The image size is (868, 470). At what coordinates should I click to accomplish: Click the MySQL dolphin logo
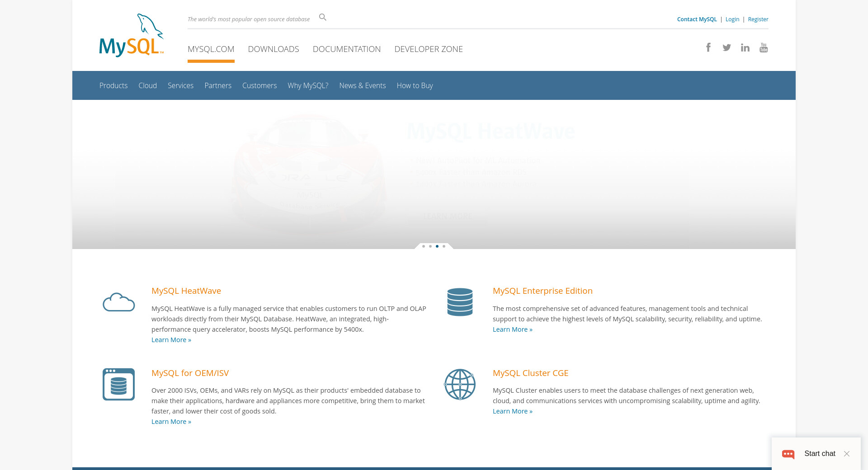(131, 35)
